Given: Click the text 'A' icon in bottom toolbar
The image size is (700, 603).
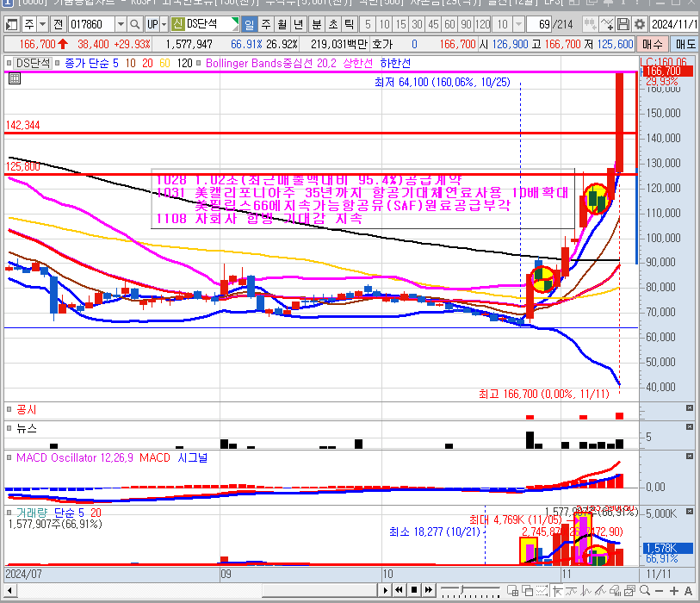Looking at the screenshot, I should coord(688,591).
